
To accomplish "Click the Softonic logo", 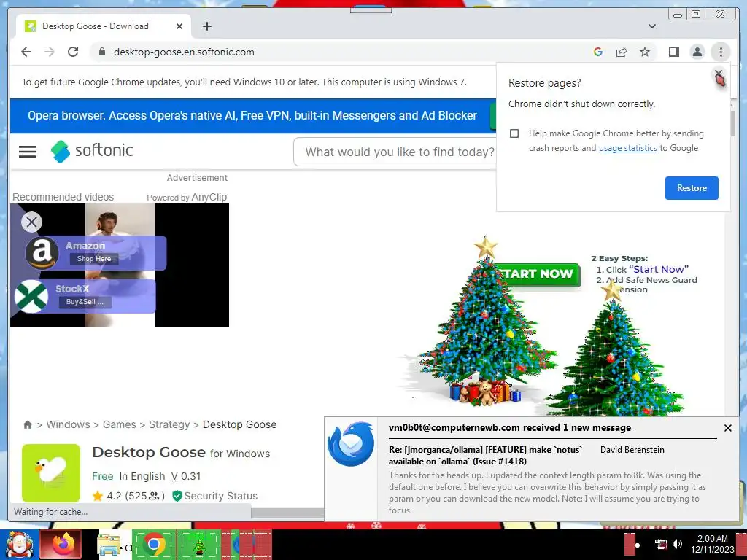I will (93, 151).
